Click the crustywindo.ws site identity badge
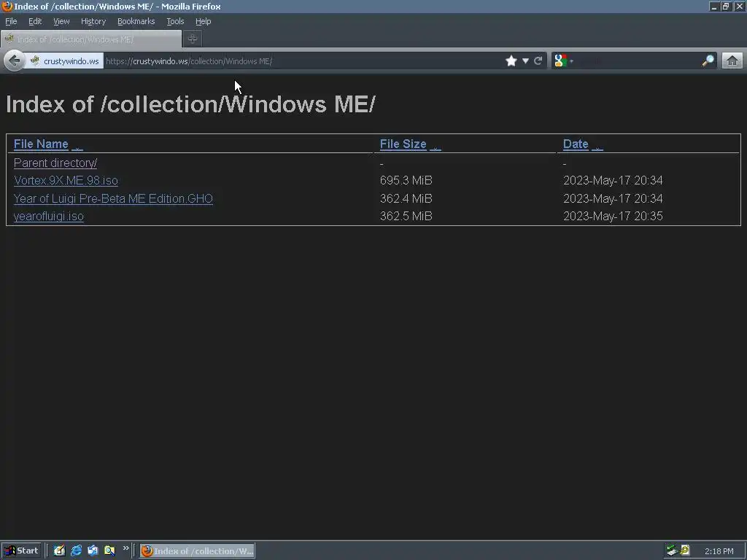Screen dimensions: 747x560 64,61
